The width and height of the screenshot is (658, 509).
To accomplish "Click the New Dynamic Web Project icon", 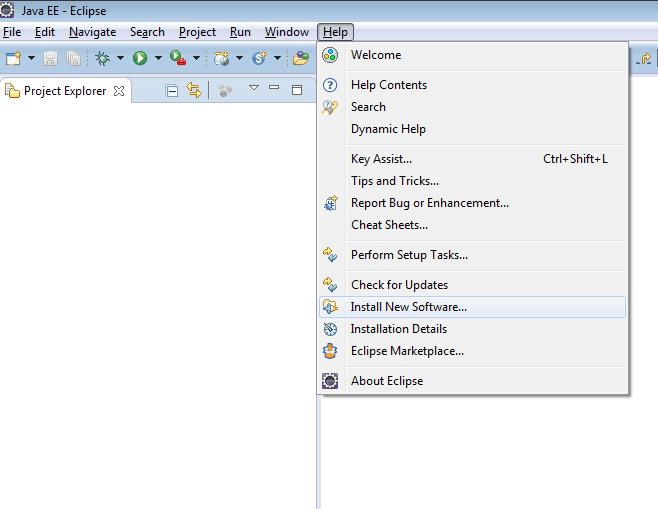I will tap(221, 58).
